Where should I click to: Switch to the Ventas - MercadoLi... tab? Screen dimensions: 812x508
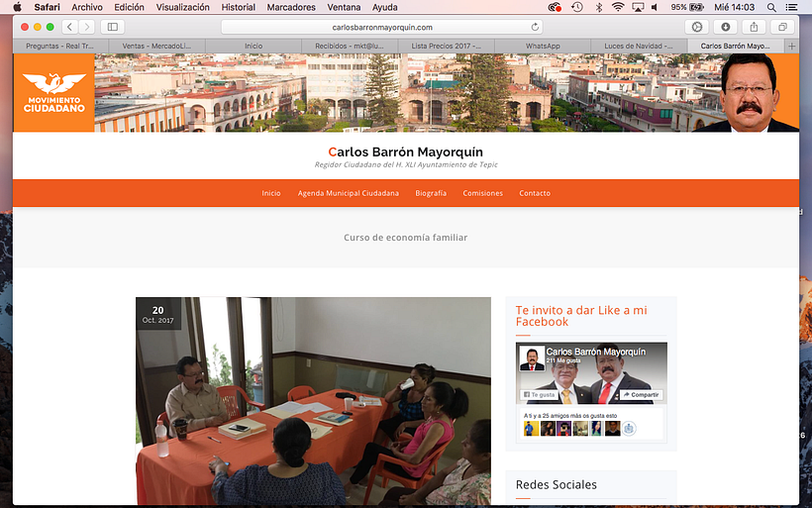coord(156,47)
